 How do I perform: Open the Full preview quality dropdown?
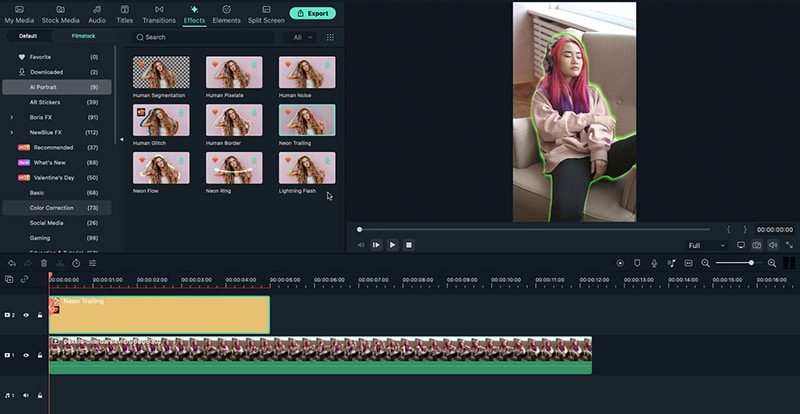click(706, 246)
